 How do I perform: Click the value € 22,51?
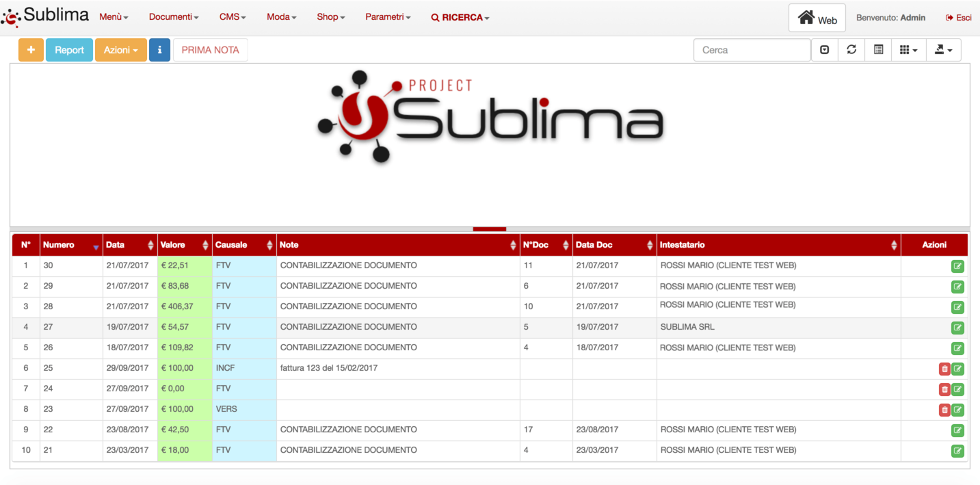click(174, 265)
